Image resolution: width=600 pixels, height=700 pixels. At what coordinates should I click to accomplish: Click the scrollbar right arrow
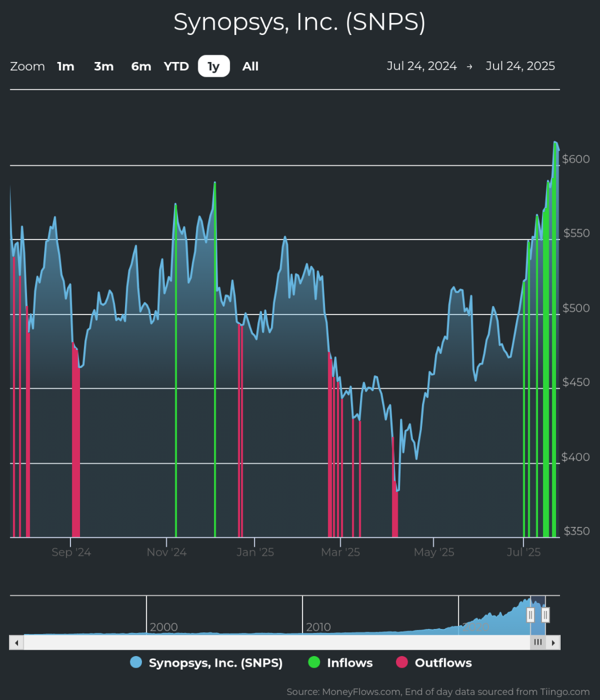554,643
